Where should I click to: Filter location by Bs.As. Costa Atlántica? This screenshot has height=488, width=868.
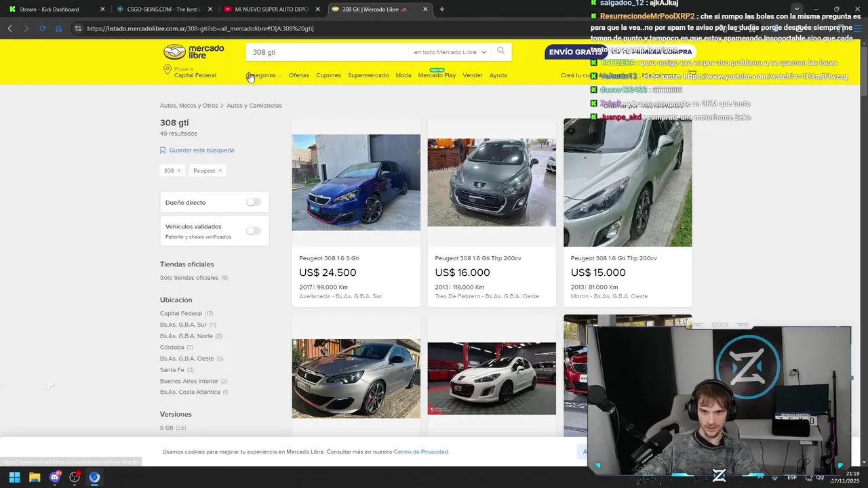[190, 392]
